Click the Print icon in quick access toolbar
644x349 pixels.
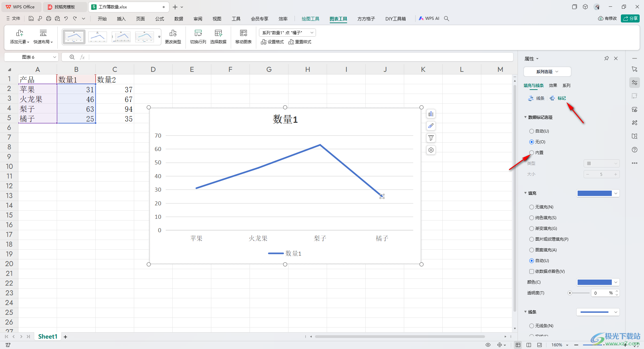coord(49,18)
